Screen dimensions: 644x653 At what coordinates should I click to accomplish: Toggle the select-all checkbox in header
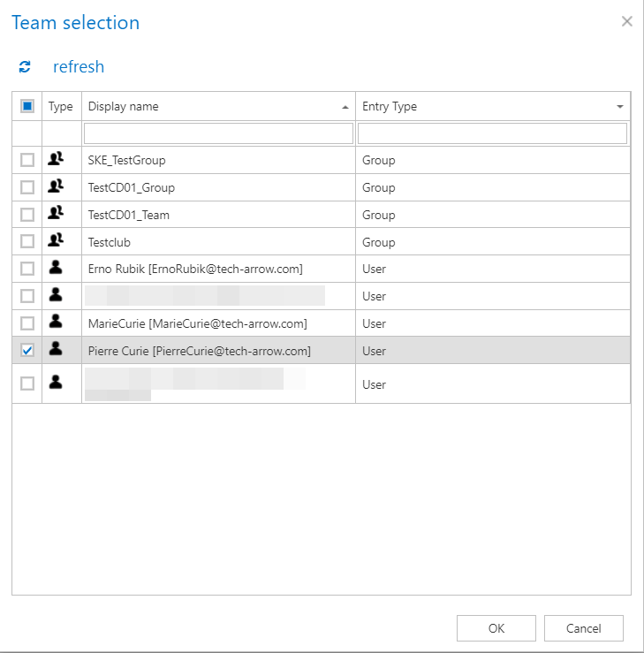[27, 106]
